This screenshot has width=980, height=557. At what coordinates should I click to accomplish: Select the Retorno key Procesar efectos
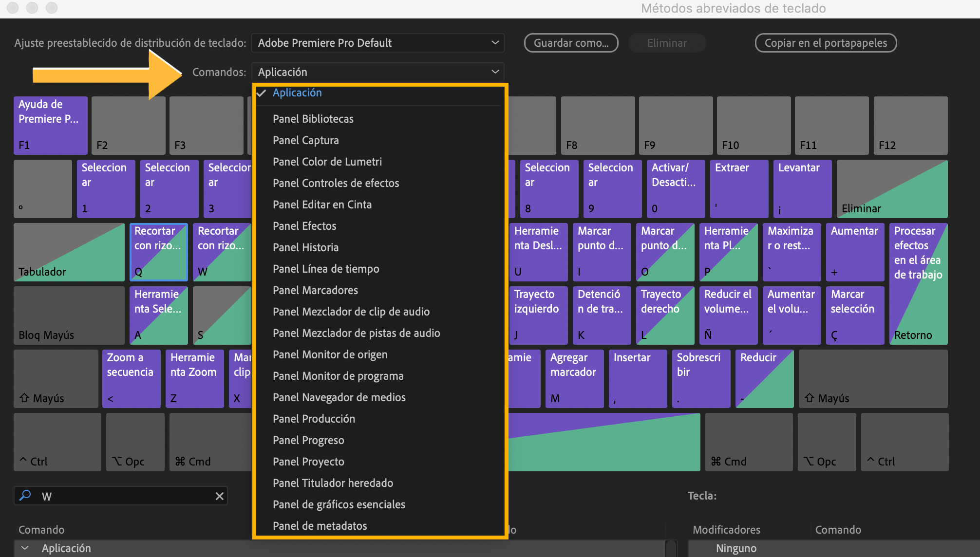(919, 284)
